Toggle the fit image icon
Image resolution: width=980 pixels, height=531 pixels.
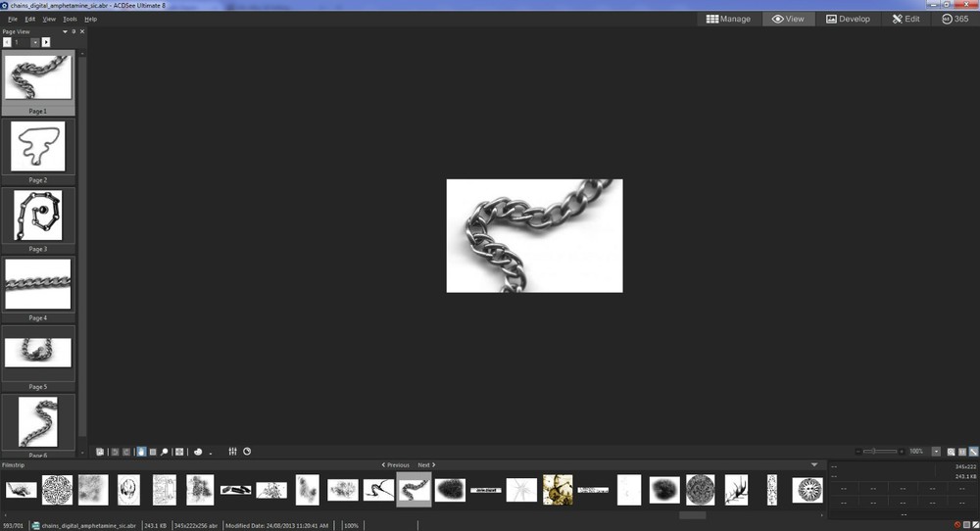coord(973,452)
